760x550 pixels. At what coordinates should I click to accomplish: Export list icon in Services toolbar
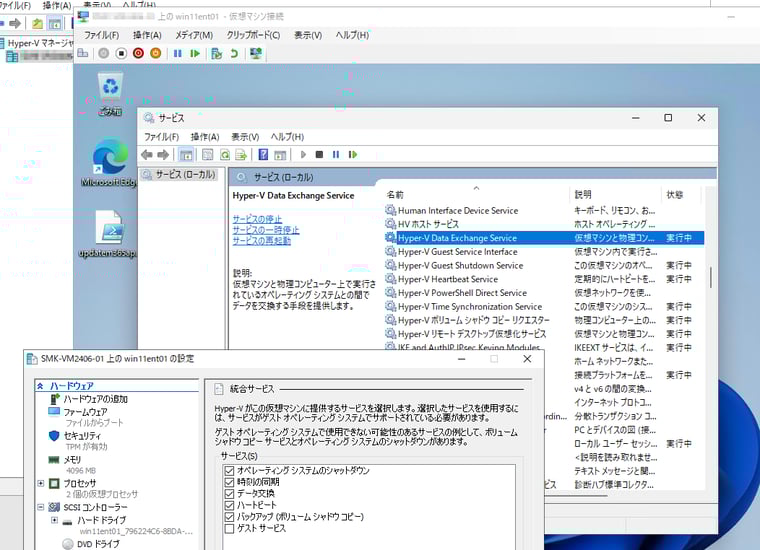point(241,155)
